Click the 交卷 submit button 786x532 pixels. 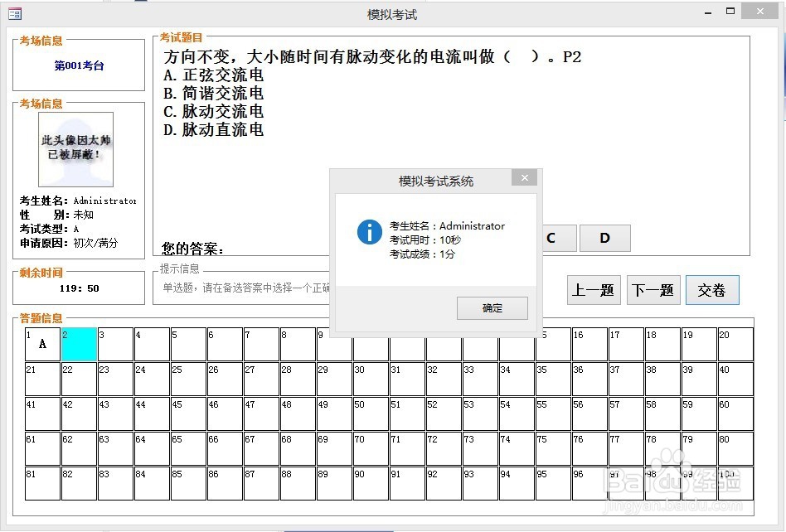(711, 290)
